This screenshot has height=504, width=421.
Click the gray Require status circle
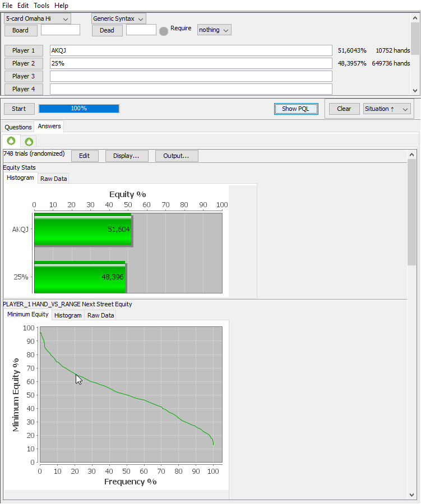[164, 31]
